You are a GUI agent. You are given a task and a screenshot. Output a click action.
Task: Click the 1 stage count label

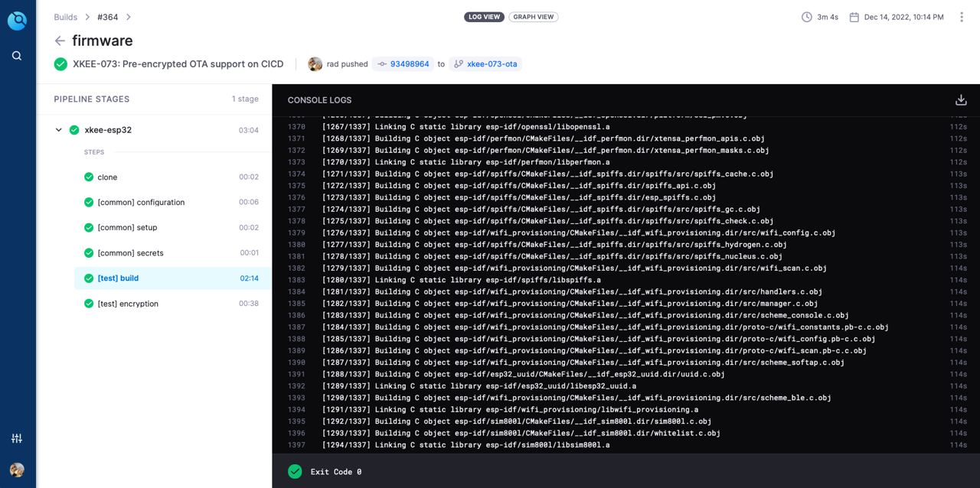pos(245,99)
